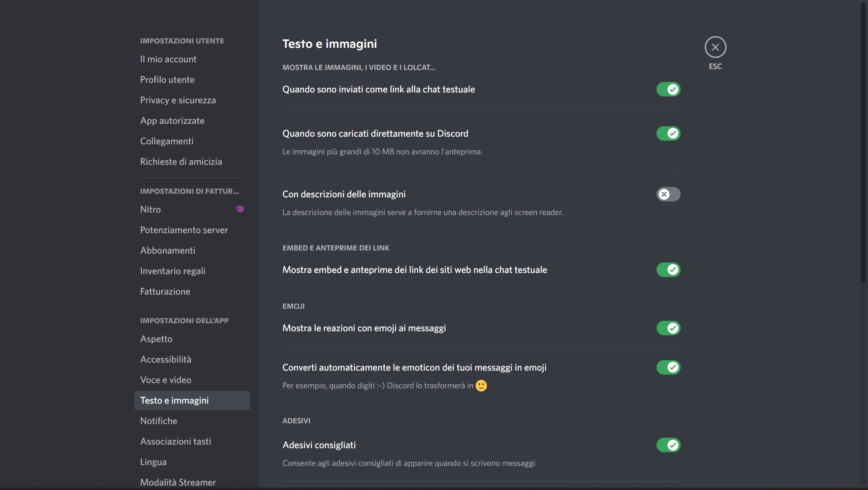Turn off suggested stickers (Adesivi consigliati)
Screen dimensions: 868x490
668,445
